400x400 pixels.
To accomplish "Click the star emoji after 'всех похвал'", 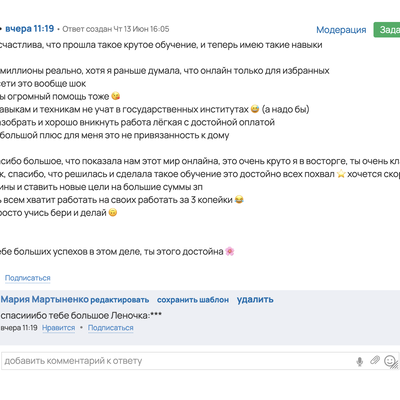I will tap(341, 174).
